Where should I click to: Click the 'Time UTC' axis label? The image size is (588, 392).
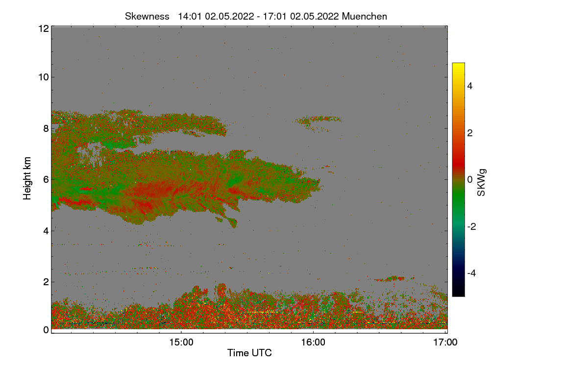pos(249,353)
